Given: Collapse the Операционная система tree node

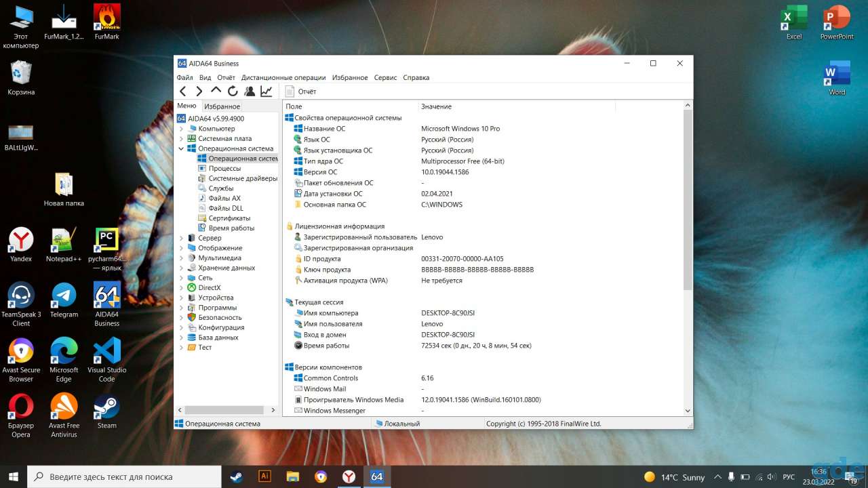Looking at the screenshot, I should (x=181, y=148).
